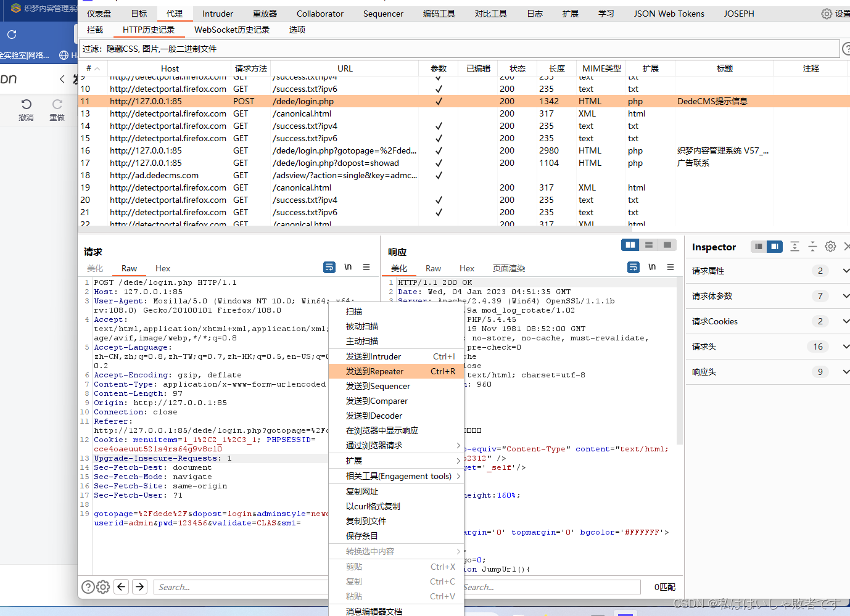Open response pane hamburger menu

coord(671,267)
